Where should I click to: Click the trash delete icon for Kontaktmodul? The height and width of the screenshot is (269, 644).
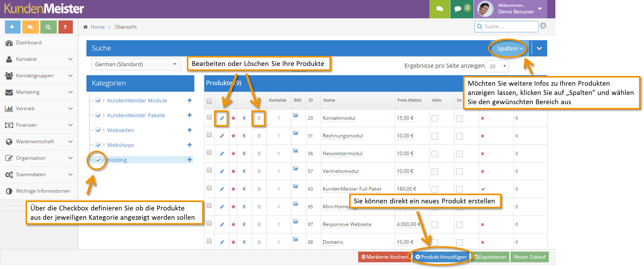259,118
